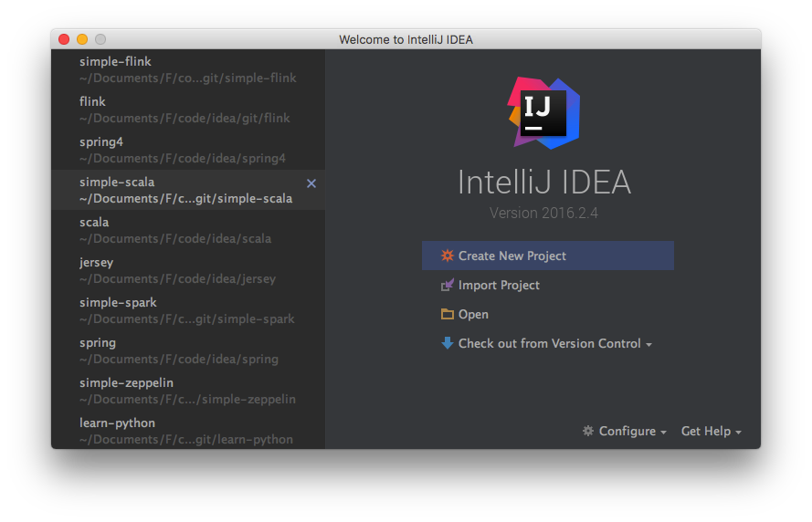The width and height of the screenshot is (812, 522).
Task: Click the Open folder icon
Action: [447, 315]
